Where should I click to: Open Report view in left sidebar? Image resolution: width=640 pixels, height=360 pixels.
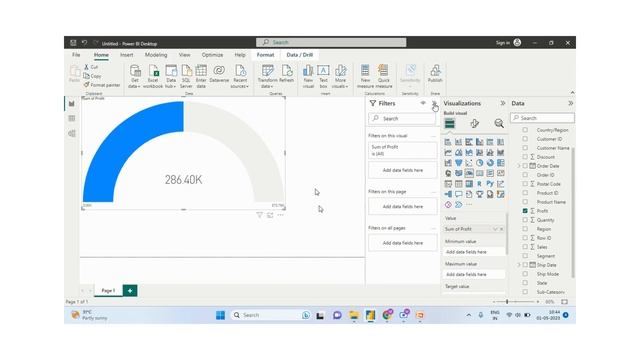click(x=72, y=104)
